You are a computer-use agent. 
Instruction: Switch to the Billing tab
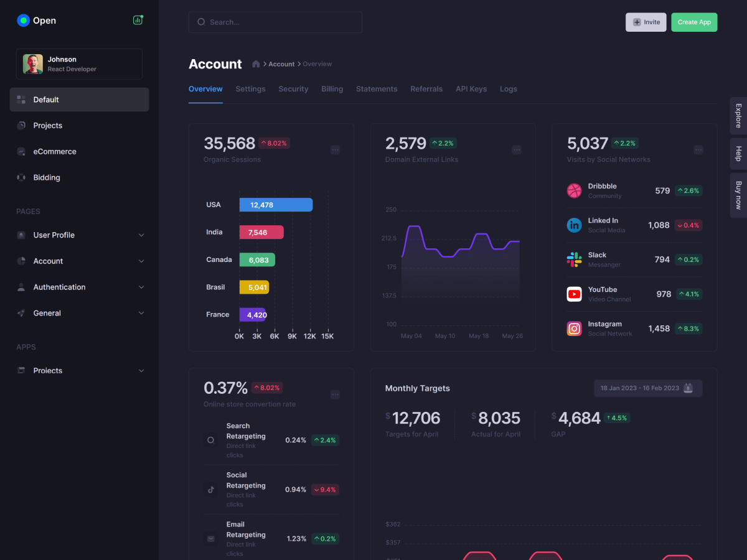point(332,89)
